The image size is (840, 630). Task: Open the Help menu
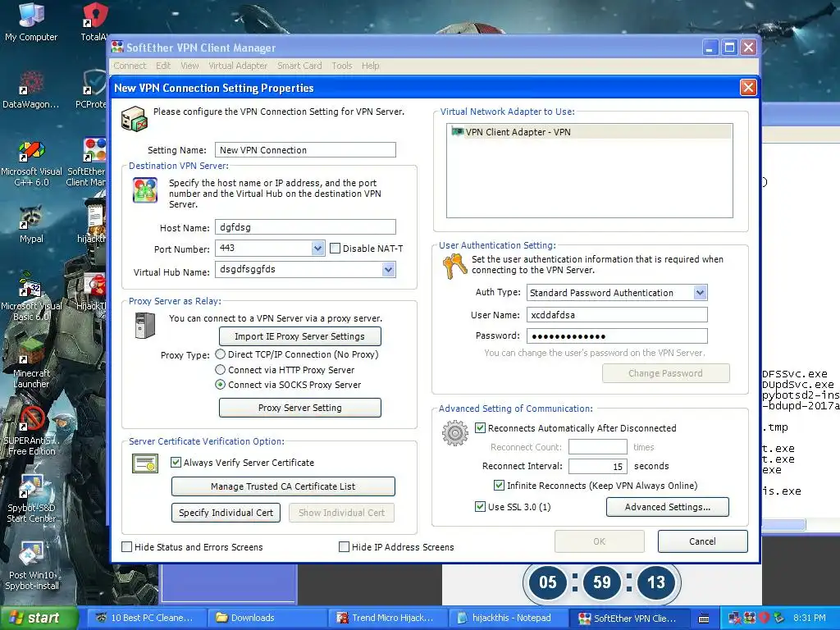tap(370, 66)
